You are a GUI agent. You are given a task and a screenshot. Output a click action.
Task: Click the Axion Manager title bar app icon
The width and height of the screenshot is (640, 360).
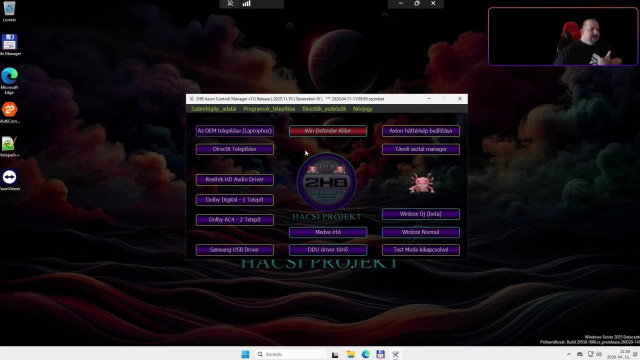tap(191, 99)
